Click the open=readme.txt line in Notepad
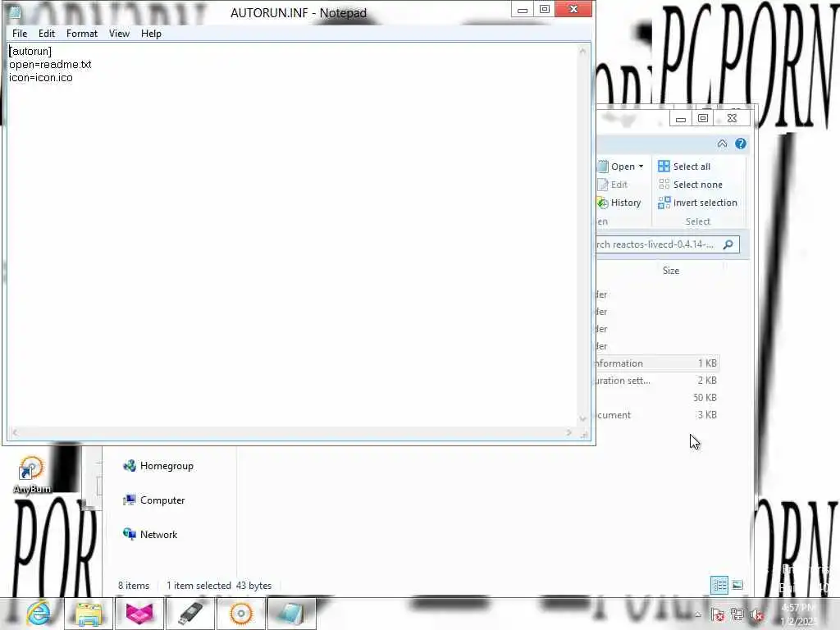This screenshot has width=840, height=630. coord(50,64)
